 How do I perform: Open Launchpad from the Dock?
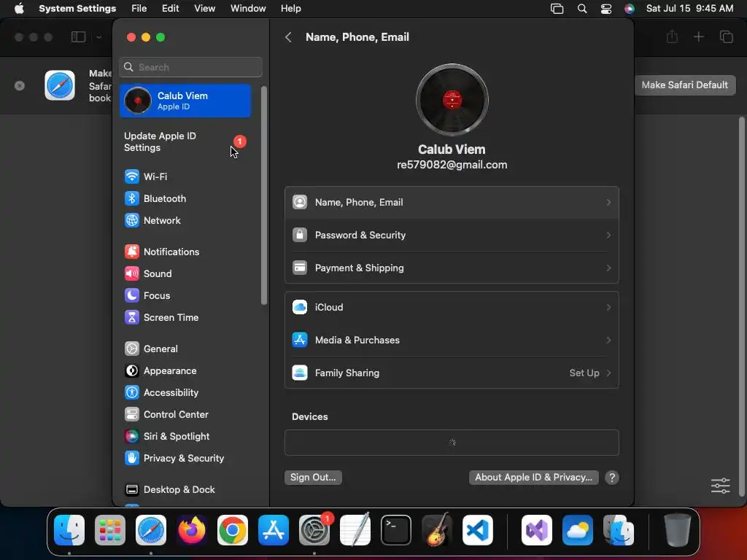(x=110, y=530)
